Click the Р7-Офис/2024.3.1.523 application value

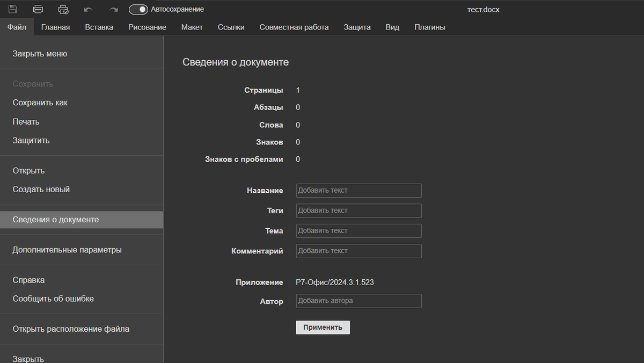pos(335,282)
